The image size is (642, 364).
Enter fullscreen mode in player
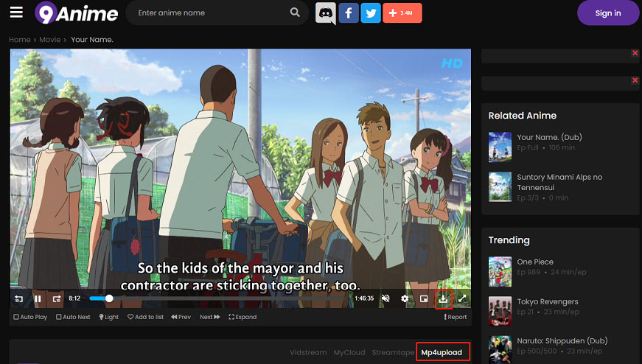pyautogui.click(x=462, y=298)
